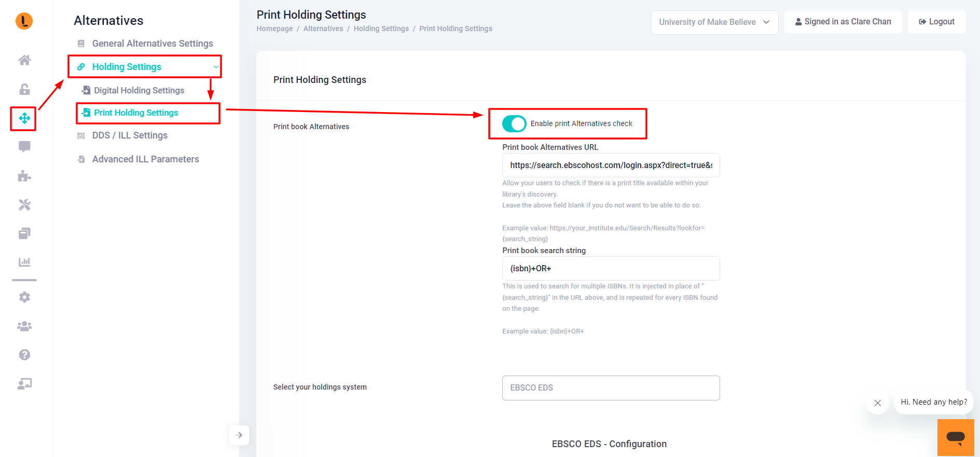The width and height of the screenshot is (980, 457).
Task: Click the settings gear sidebar icon
Action: click(x=24, y=297)
